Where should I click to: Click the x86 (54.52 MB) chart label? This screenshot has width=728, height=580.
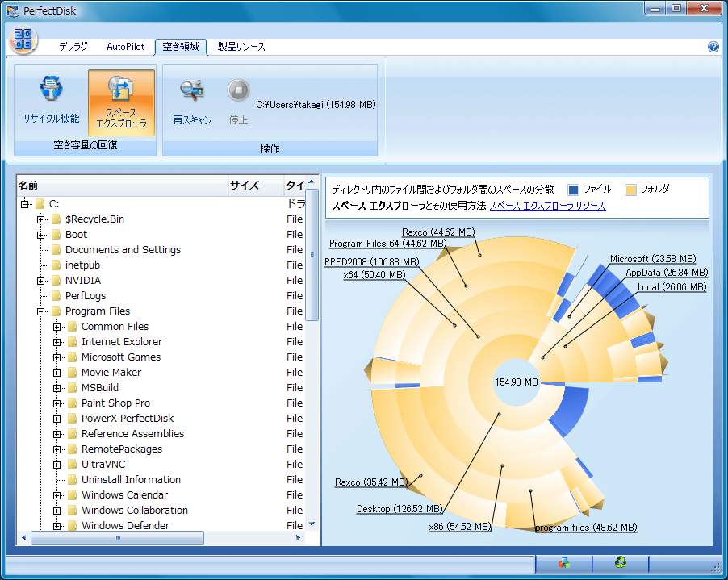coord(460,527)
